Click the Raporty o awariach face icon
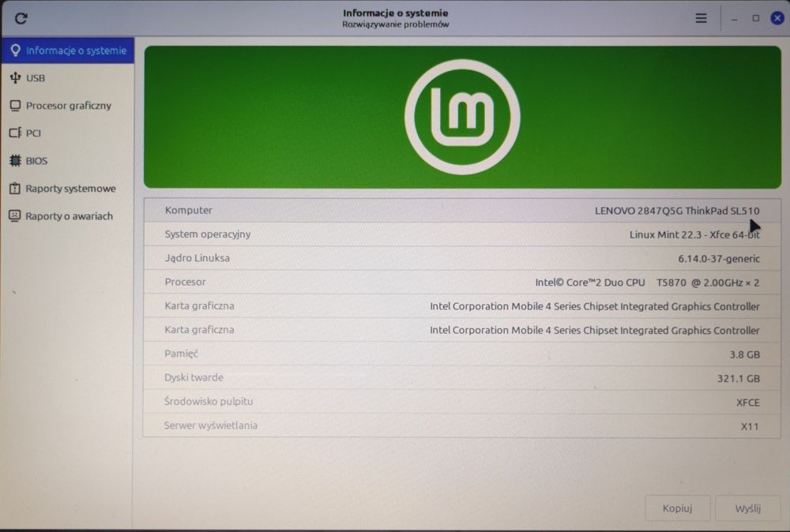 tap(14, 216)
